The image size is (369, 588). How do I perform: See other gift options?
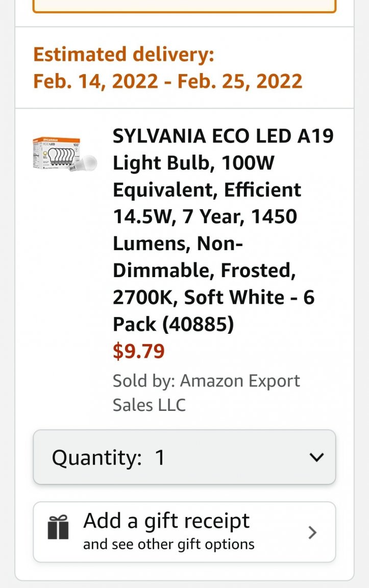[x=169, y=544]
